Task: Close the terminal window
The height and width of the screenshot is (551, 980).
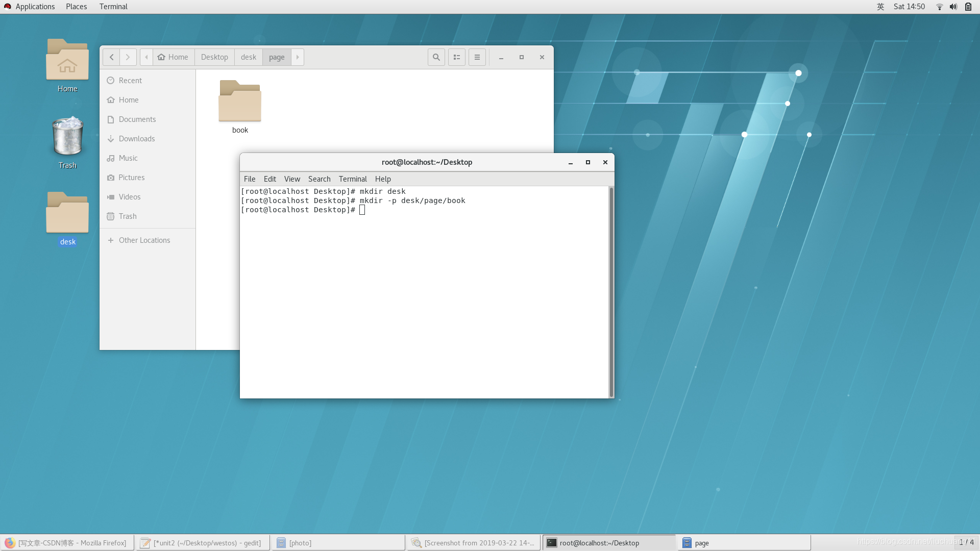Action: [605, 162]
